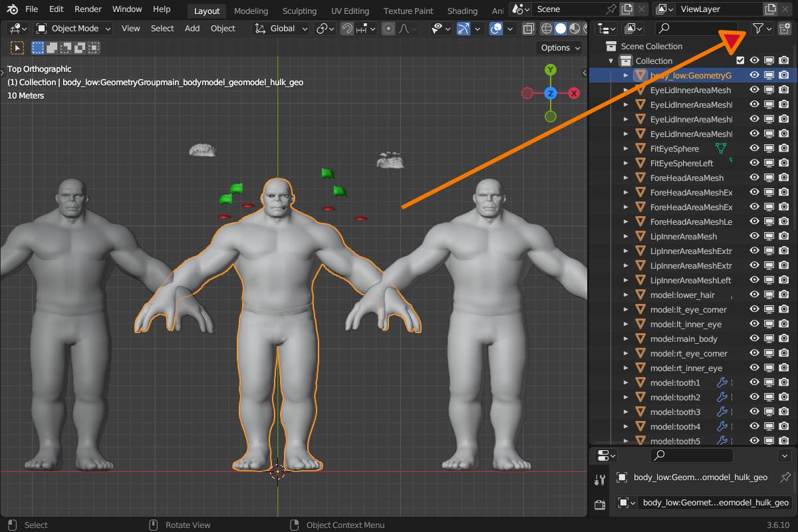Open viewport Select menu
The width and height of the screenshot is (798, 532).
click(162, 29)
